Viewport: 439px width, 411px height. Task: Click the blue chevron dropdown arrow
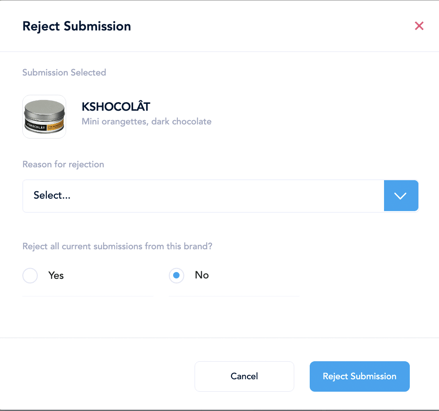(x=401, y=196)
